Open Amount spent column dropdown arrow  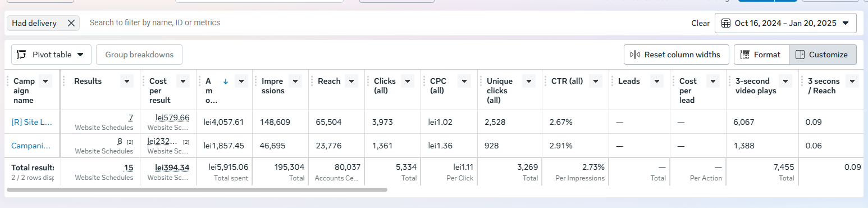241,82
